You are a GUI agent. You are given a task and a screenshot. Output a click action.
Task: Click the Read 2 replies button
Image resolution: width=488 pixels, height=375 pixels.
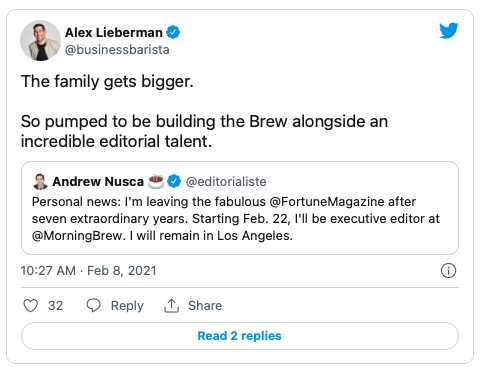240,336
